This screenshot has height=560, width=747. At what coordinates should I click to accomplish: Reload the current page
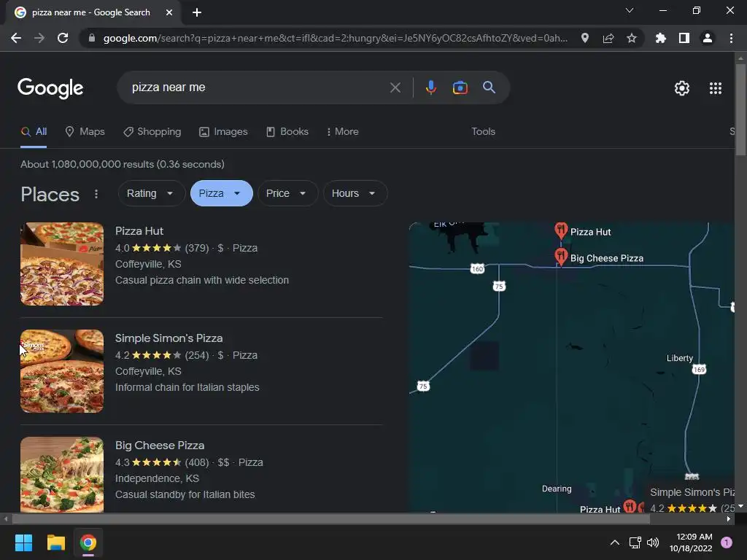point(63,38)
